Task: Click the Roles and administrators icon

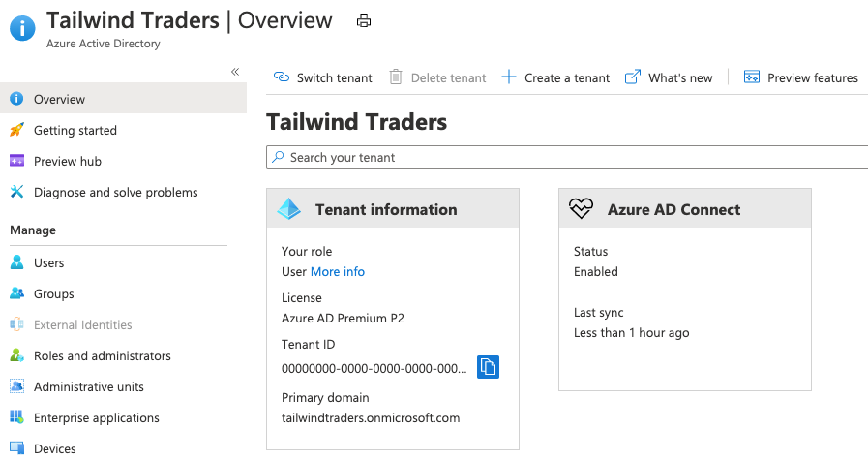Action: (x=16, y=355)
